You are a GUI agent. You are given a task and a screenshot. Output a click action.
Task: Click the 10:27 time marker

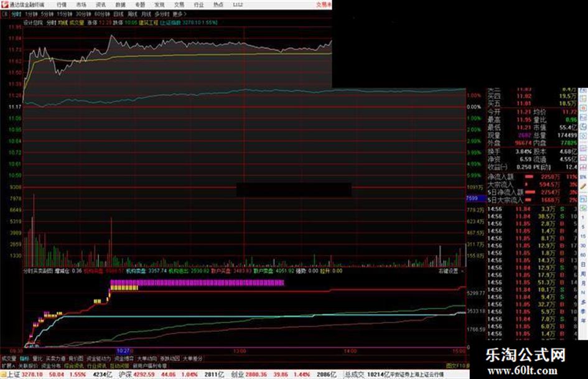[123, 351]
